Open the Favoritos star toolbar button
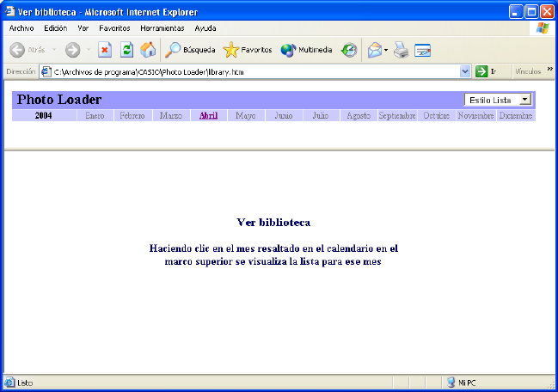The width and height of the screenshot is (558, 392). [248, 50]
